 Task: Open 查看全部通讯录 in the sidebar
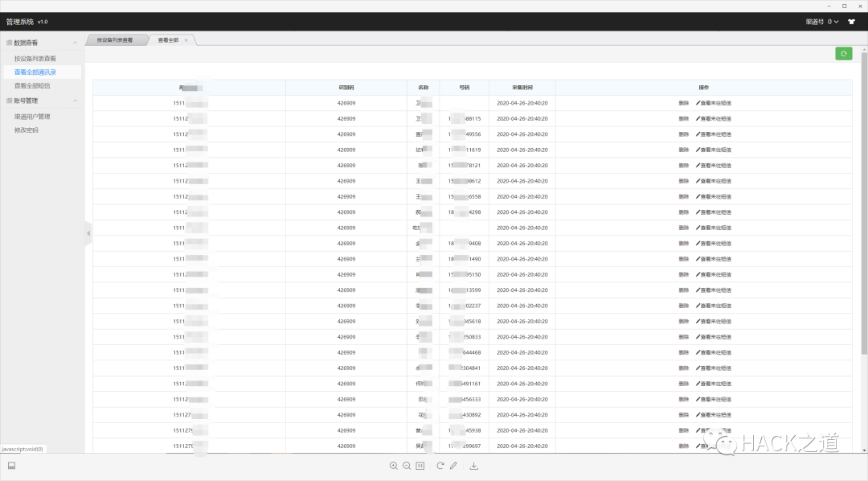click(35, 72)
